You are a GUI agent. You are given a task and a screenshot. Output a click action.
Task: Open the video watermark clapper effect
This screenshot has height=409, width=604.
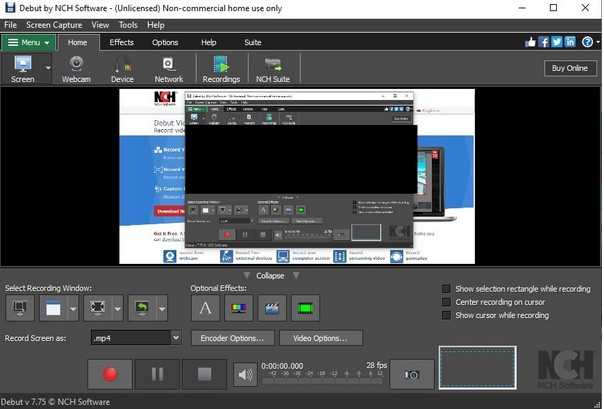[x=272, y=308]
